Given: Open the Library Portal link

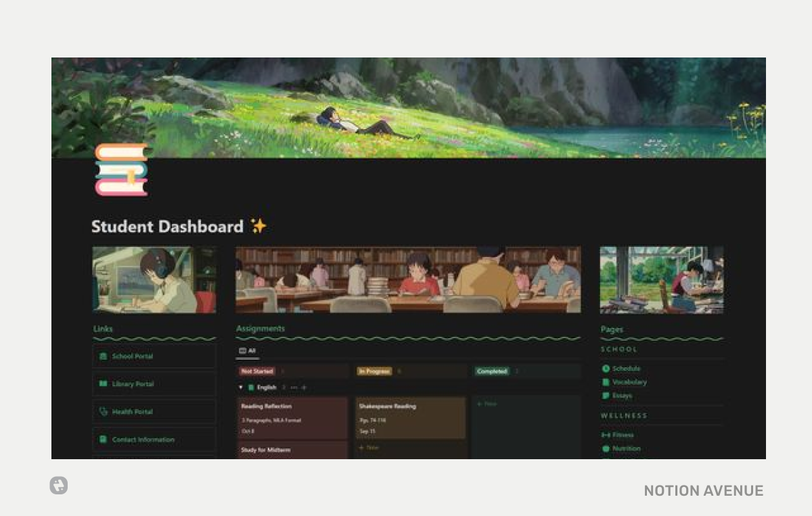Looking at the screenshot, I should [x=154, y=384].
